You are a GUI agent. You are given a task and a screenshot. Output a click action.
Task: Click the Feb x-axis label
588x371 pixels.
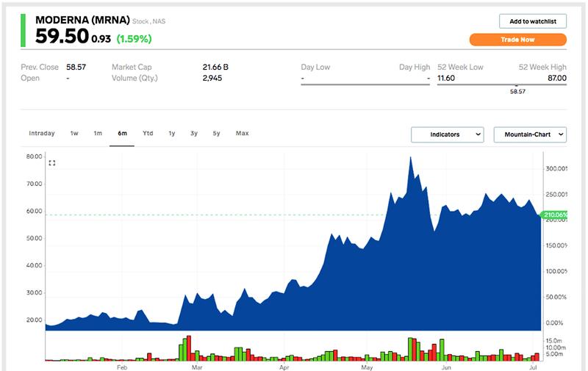click(122, 367)
